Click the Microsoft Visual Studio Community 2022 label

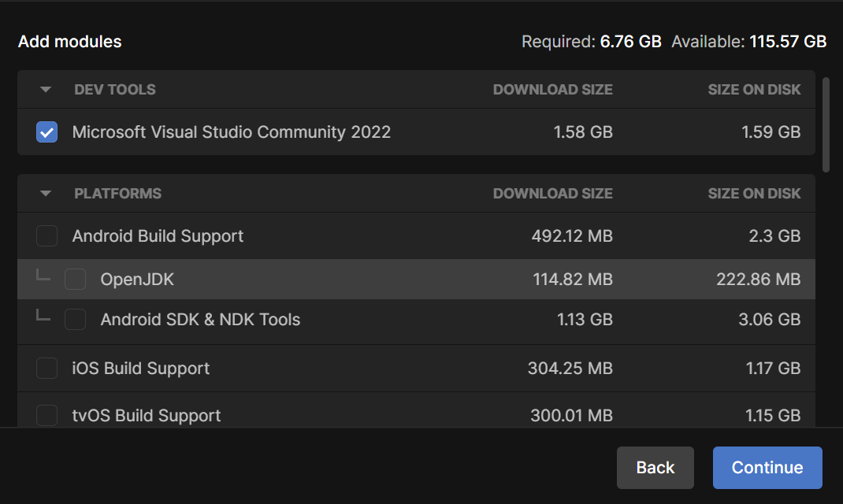click(231, 132)
